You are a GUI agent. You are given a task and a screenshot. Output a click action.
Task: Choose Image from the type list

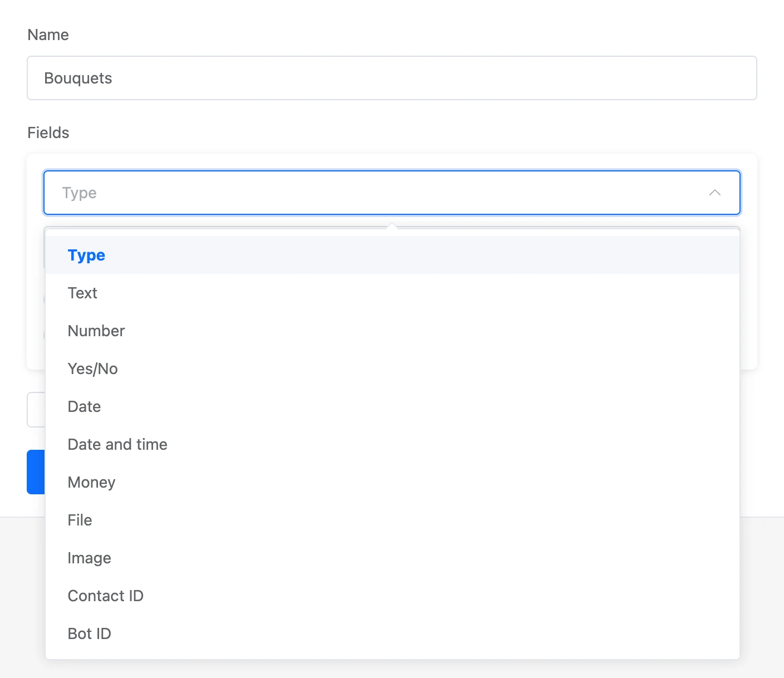point(393,558)
